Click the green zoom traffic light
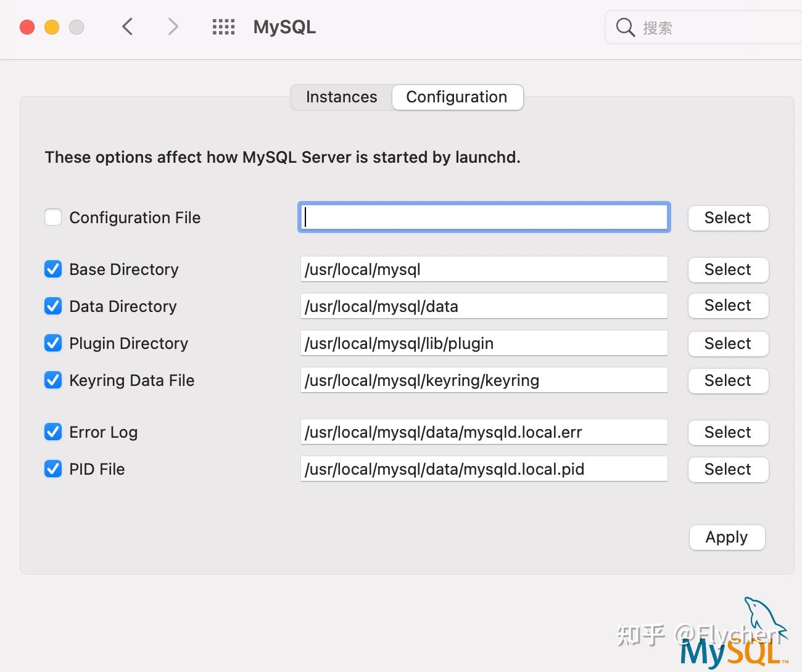Image resolution: width=802 pixels, height=672 pixels. tap(76, 27)
